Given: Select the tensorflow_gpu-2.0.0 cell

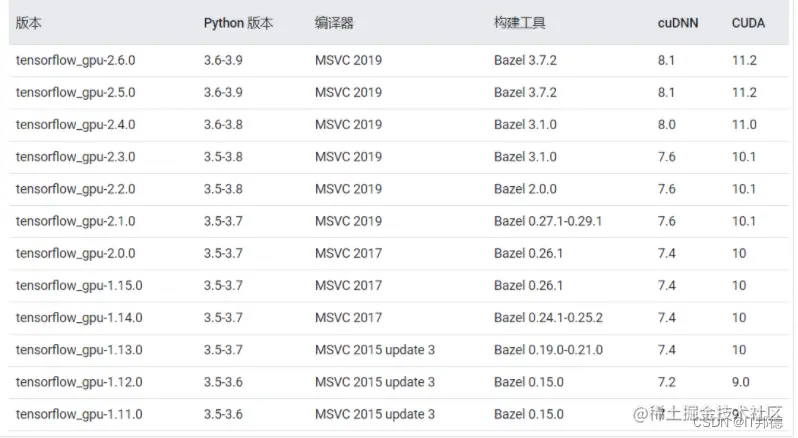Looking at the screenshot, I should 75,253.
